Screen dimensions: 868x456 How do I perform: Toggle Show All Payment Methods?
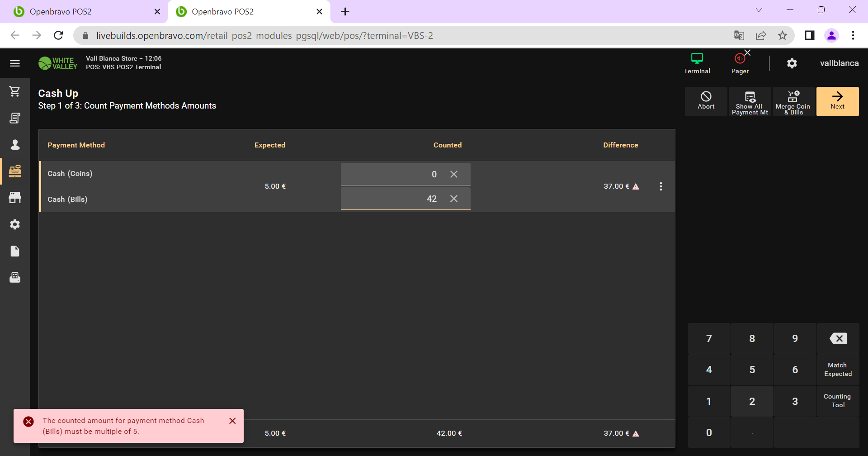(x=750, y=102)
